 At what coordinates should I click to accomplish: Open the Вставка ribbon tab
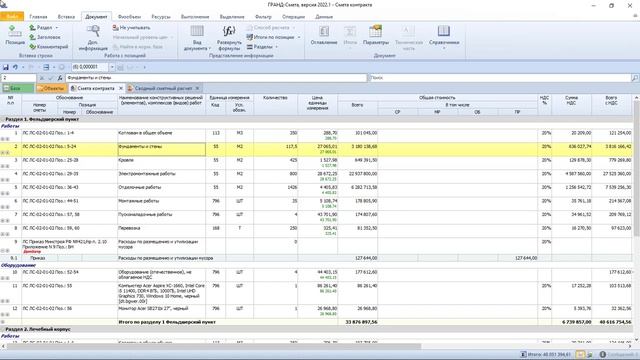point(66,17)
